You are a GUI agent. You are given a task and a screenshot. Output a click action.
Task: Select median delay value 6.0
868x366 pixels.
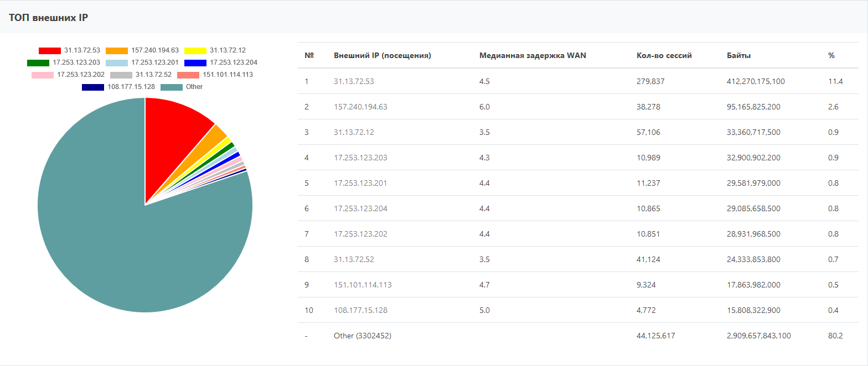click(x=484, y=107)
